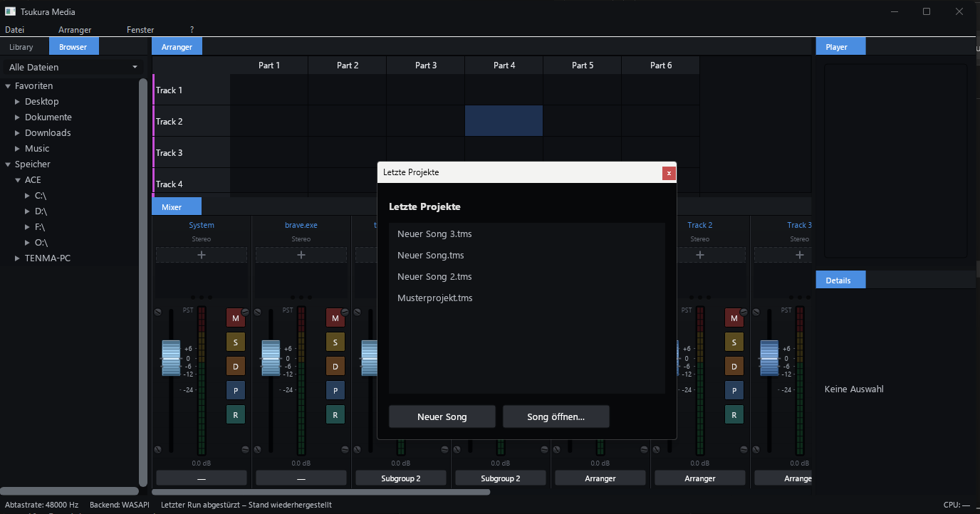Click the brave.exe channel volume fader
980x514 pixels.
[271, 357]
